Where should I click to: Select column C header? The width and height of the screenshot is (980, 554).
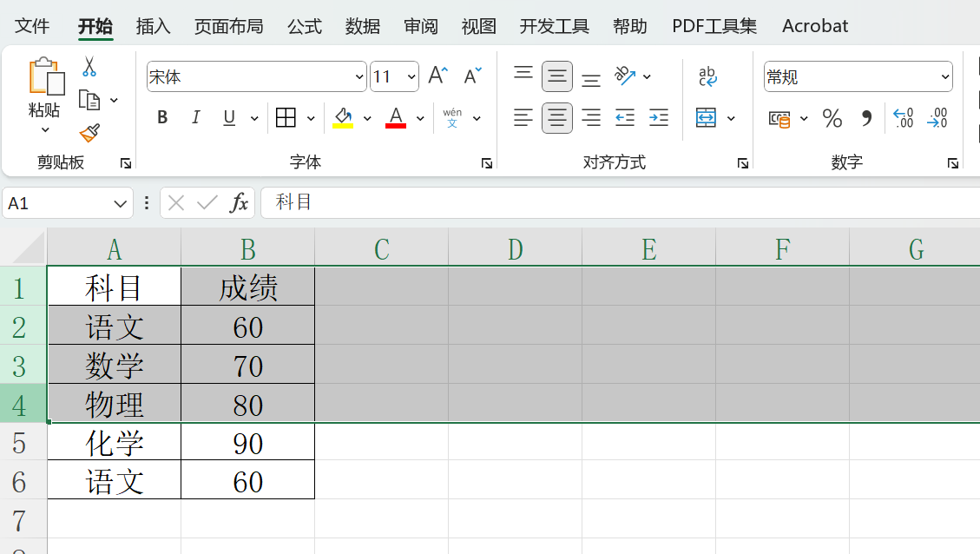(382, 249)
